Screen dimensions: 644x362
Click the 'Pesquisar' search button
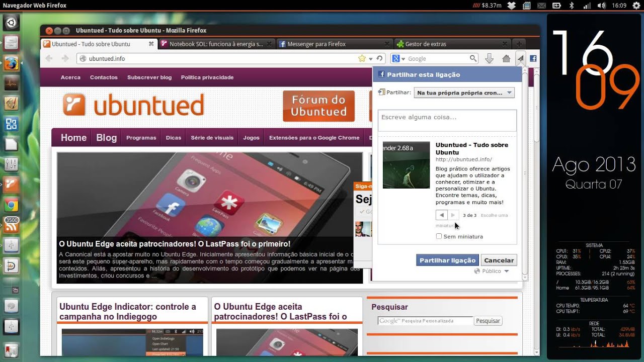pyautogui.click(x=488, y=321)
